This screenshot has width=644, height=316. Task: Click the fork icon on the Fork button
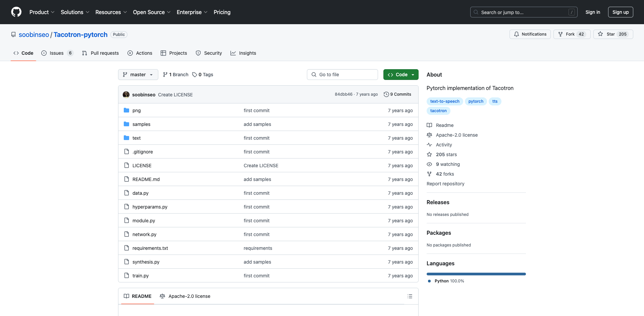point(561,34)
